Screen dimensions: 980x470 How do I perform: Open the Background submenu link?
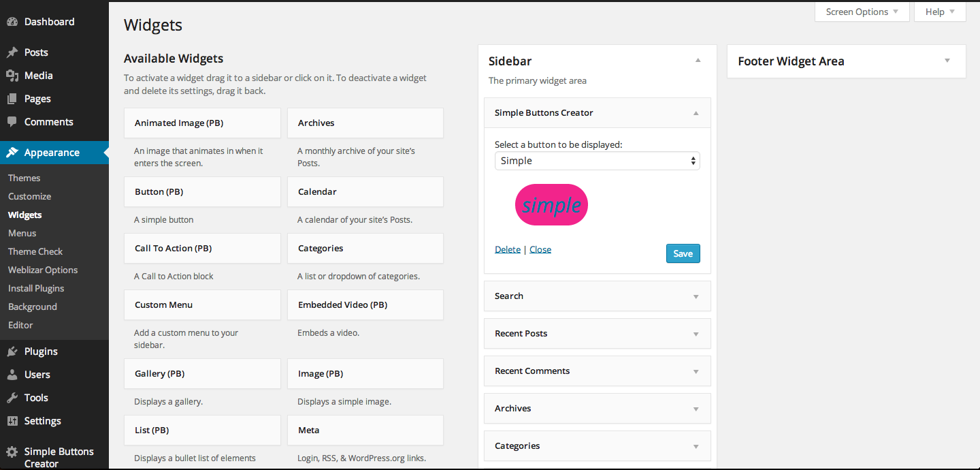(x=33, y=307)
